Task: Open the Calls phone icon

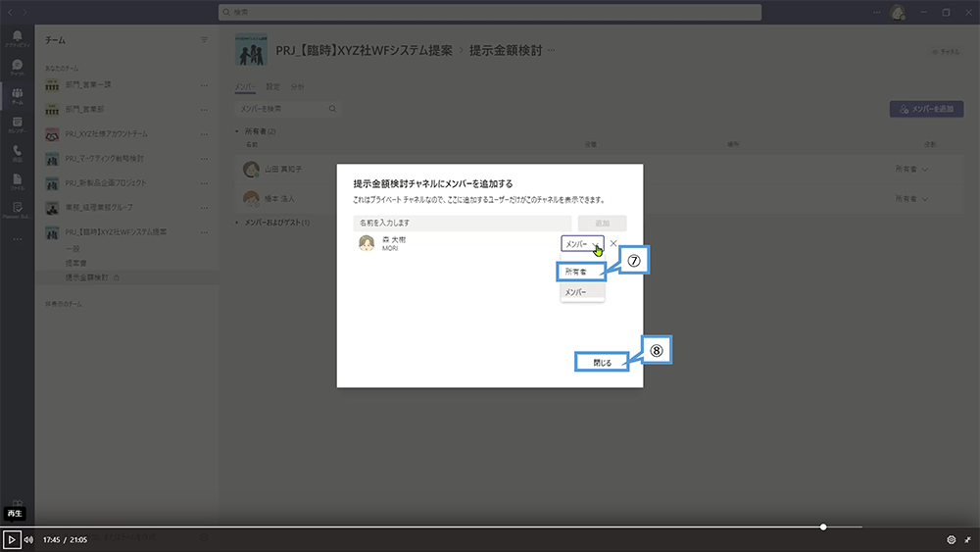Action: tap(17, 153)
